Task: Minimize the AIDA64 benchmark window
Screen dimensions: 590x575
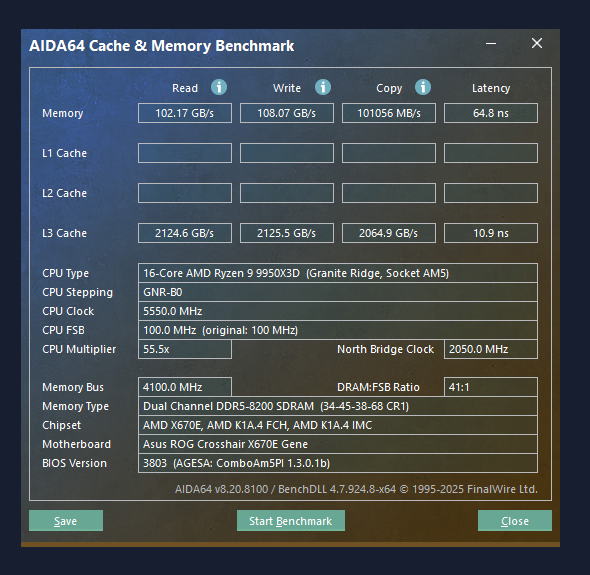Action: click(491, 43)
